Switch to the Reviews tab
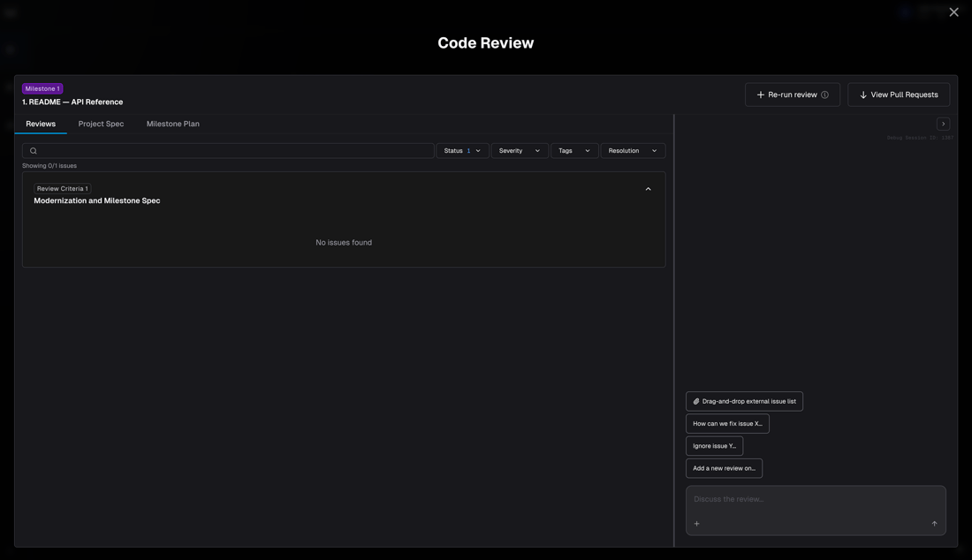Image resolution: width=972 pixels, height=560 pixels. coord(41,124)
